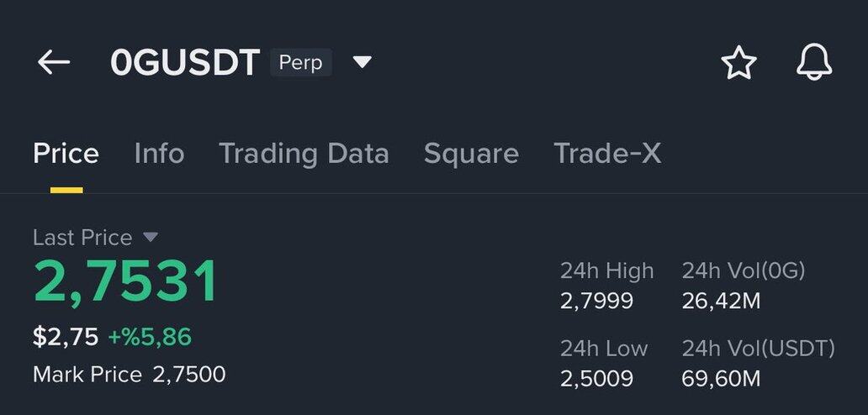
Task: Open price alerts bell icon
Action: pos(813,63)
